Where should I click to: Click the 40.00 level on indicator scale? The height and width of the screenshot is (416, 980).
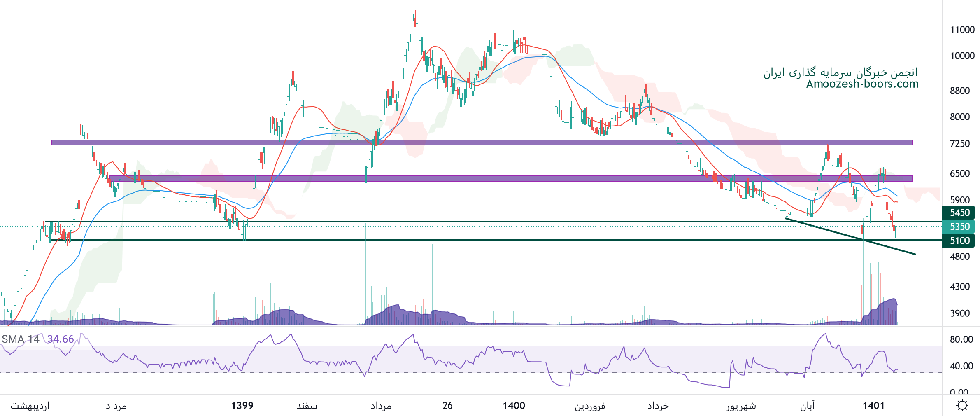(961, 366)
